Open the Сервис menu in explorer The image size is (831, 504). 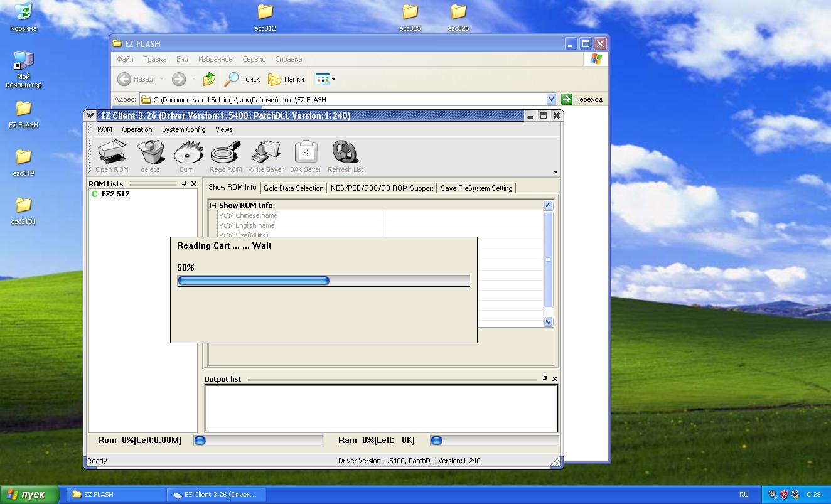[254, 59]
